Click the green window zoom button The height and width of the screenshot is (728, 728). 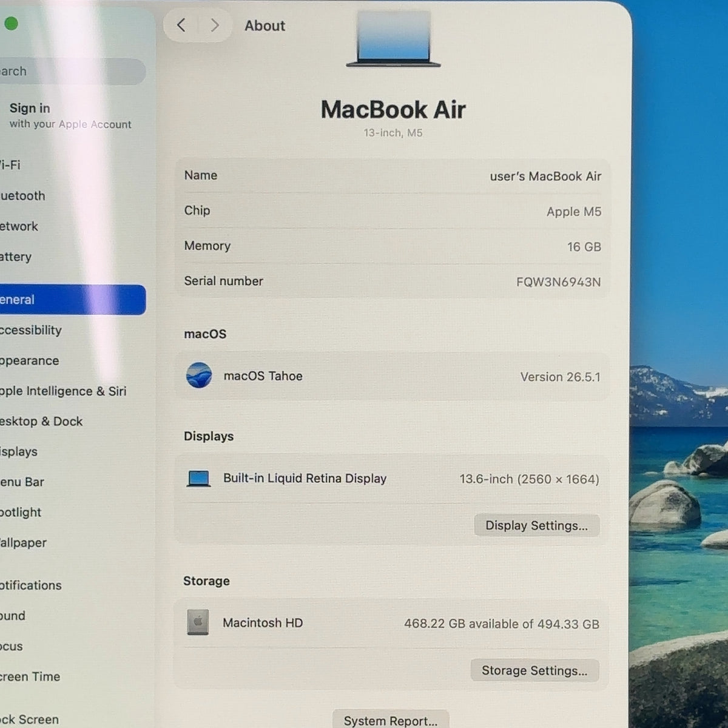tap(11, 24)
